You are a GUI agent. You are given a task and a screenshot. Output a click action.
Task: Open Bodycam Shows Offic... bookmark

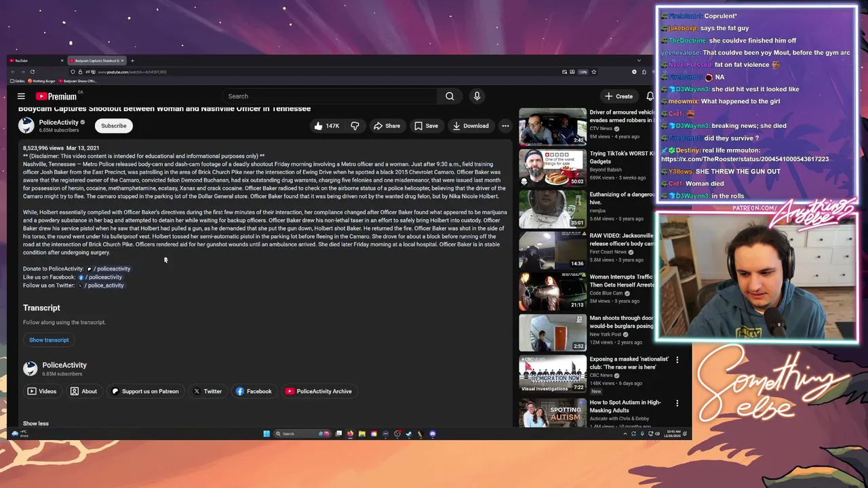pyautogui.click(x=78, y=81)
